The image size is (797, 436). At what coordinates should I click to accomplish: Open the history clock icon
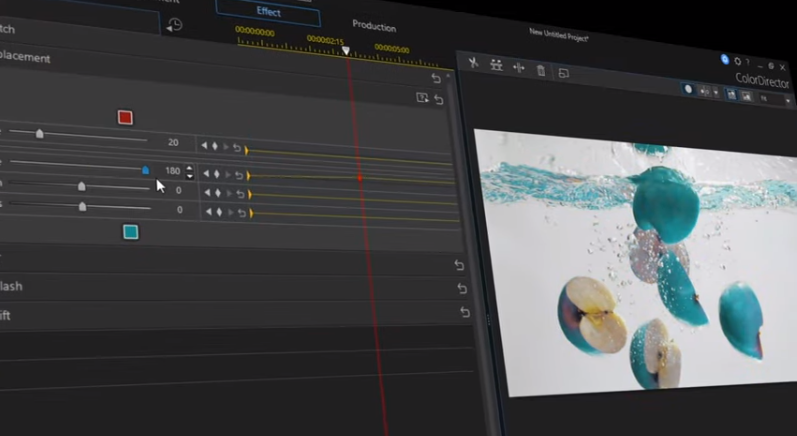(174, 25)
